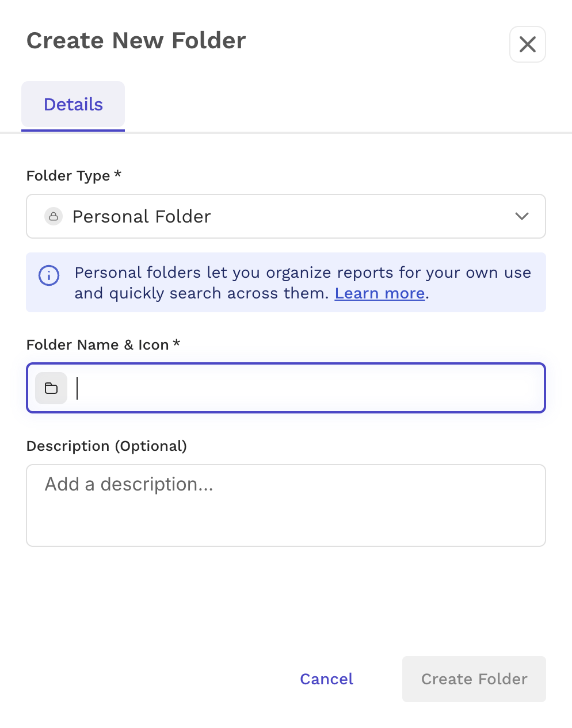572x728 pixels.
Task: Click the asterisk after Folder Type
Action: (x=117, y=173)
